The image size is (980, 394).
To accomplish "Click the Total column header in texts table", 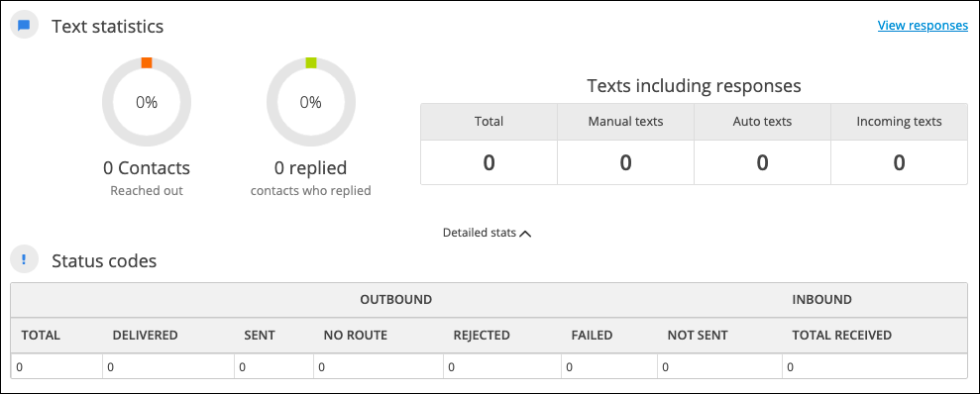I will 489,122.
